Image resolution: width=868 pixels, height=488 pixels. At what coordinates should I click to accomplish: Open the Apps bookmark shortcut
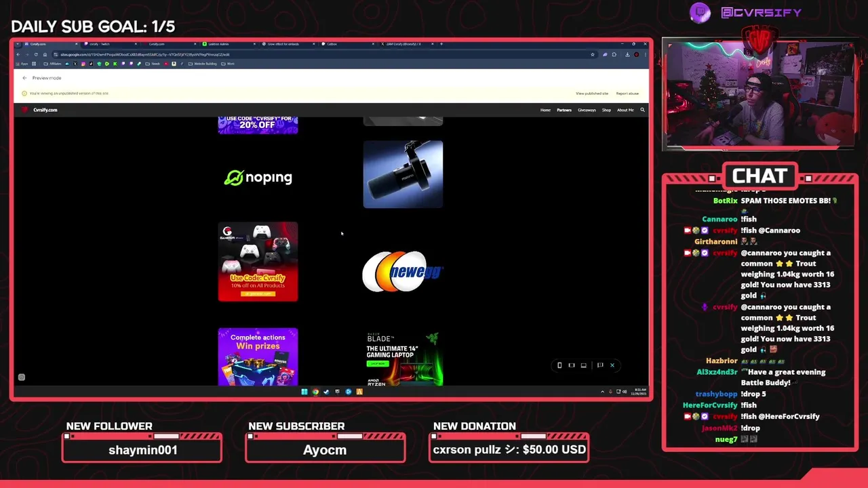pyautogui.click(x=24, y=64)
